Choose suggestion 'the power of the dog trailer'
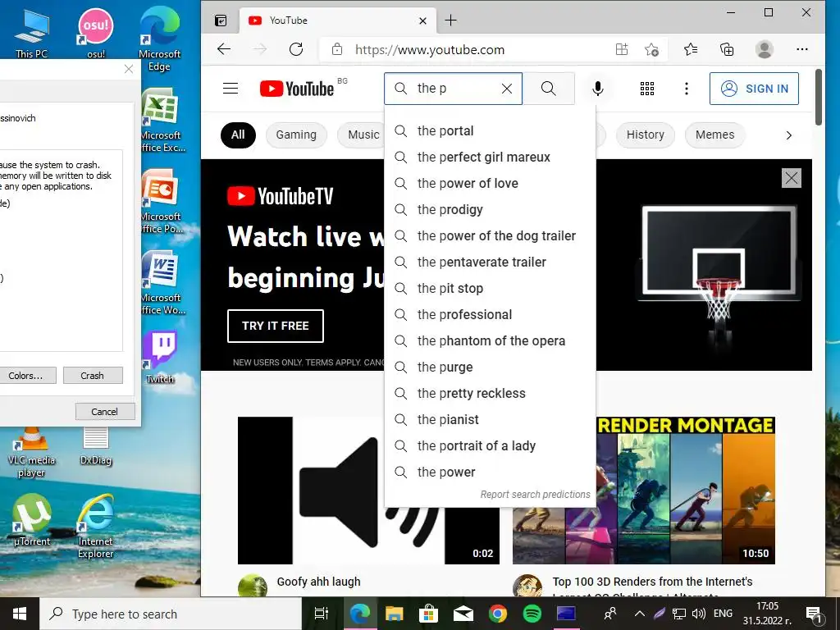The height and width of the screenshot is (630, 840). coord(490,235)
